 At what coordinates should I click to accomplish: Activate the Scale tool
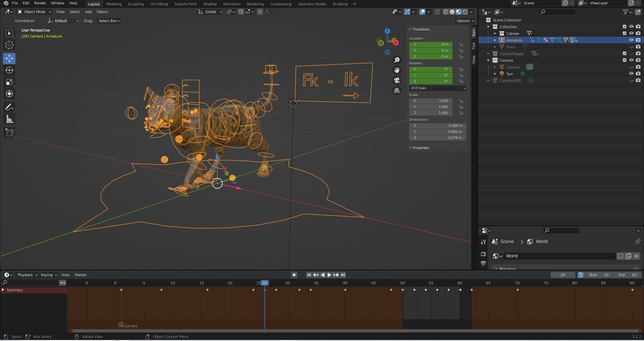9,82
